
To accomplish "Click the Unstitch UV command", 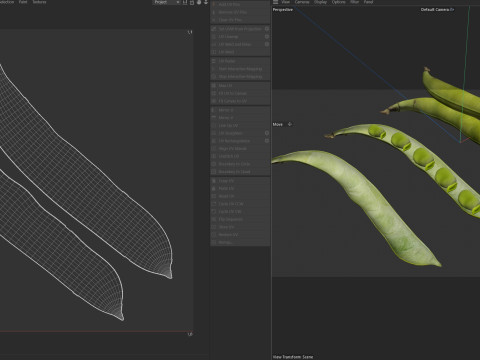I will [x=240, y=156].
